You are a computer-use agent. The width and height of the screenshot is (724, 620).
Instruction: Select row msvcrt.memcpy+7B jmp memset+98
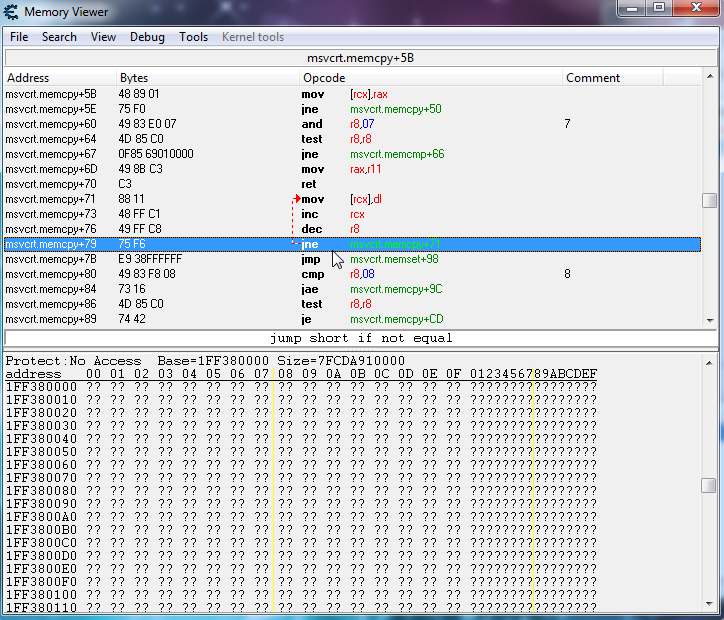(352, 259)
